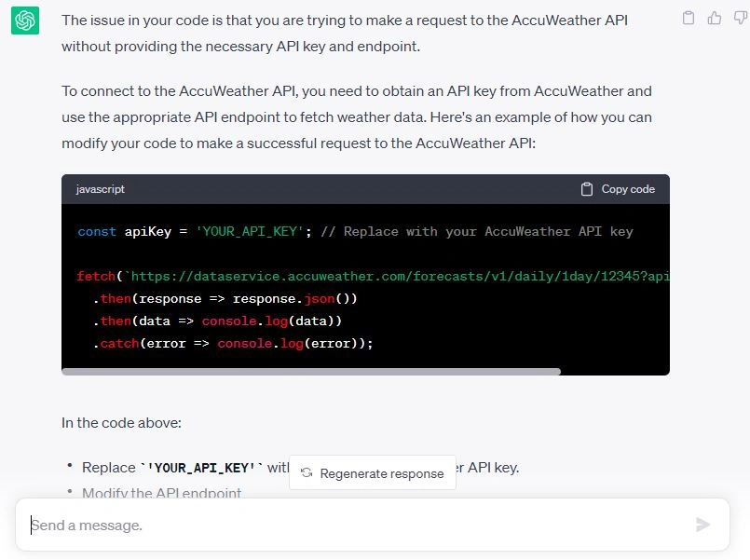The width and height of the screenshot is (750, 560).
Task: Click the .then(data => console.log(data)) line
Action: 217,321
